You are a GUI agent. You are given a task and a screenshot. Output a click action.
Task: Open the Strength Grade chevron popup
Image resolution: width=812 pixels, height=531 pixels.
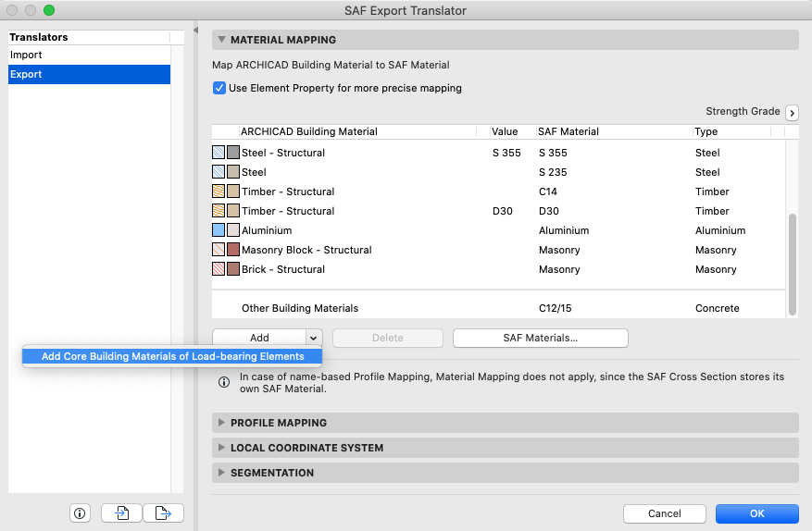pyautogui.click(x=792, y=112)
